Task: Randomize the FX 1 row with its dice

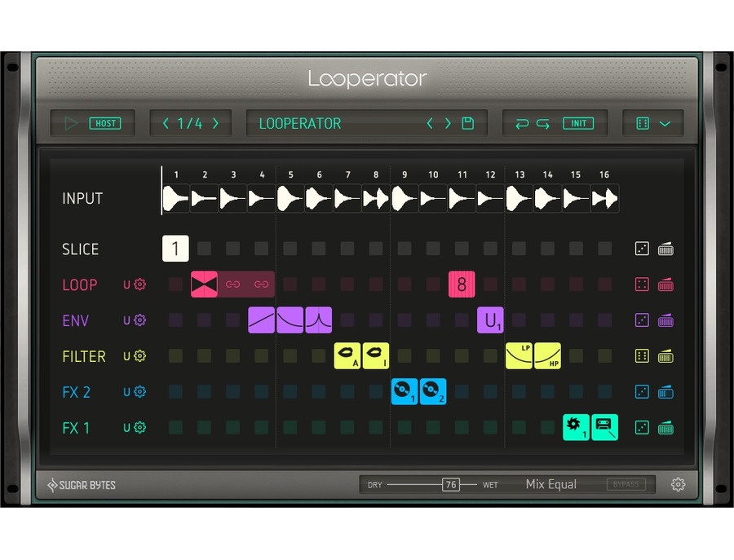Action: (x=642, y=427)
